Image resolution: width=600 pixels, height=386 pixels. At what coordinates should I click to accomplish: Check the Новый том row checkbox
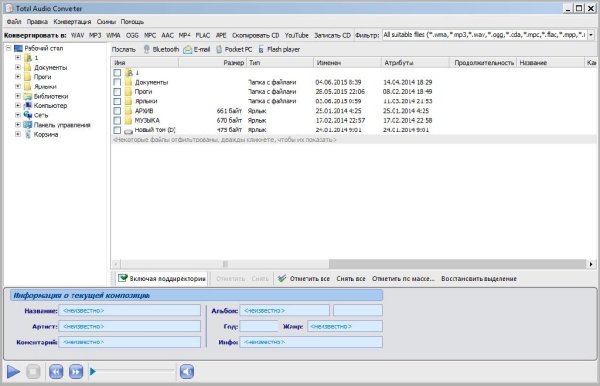pos(117,130)
